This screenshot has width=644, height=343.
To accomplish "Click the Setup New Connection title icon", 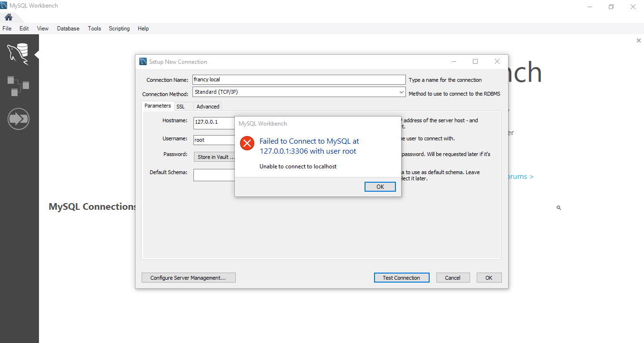I will coord(143,61).
